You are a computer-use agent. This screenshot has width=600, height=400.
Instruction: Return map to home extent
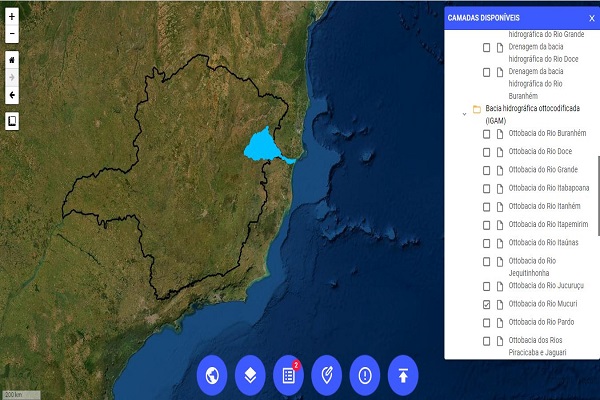pyautogui.click(x=12, y=60)
